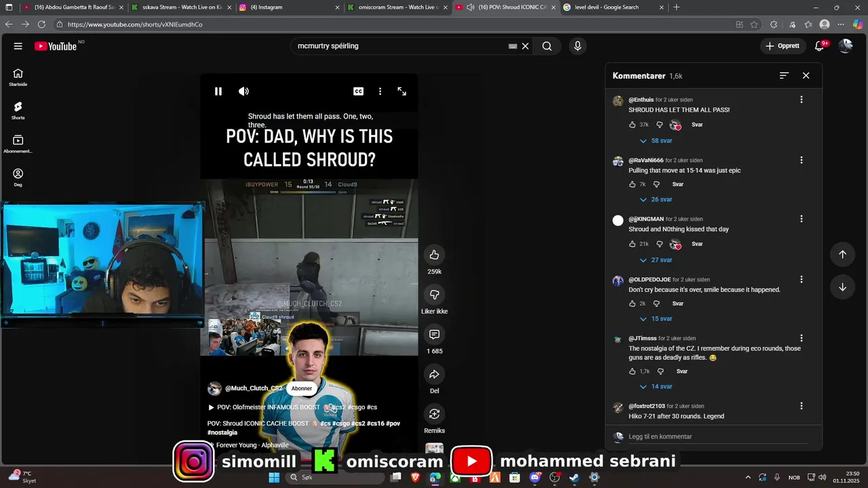Open Shorts in the YouTube sidebar
Viewport: 868px width, 488px height.
pyautogui.click(x=18, y=110)
